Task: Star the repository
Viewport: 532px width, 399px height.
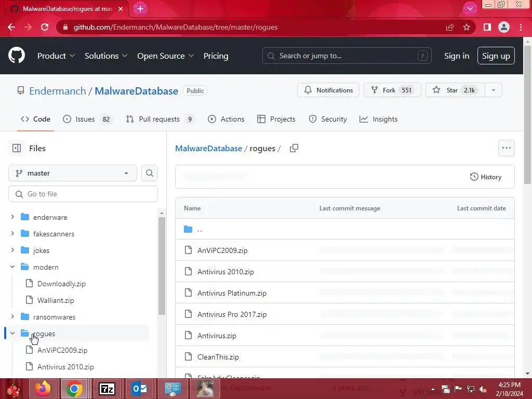Action: click(x=455, y=90)
